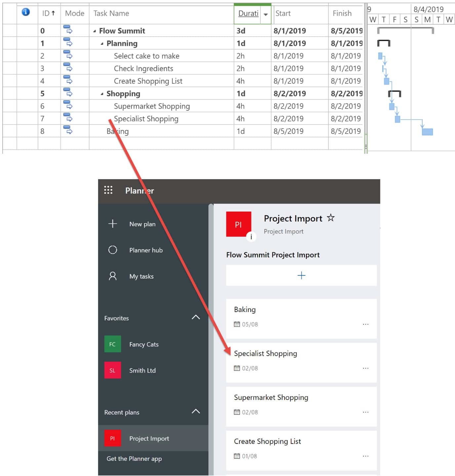
Task: Click task mode icon for Planning row
Action: (x=68, y=42)
